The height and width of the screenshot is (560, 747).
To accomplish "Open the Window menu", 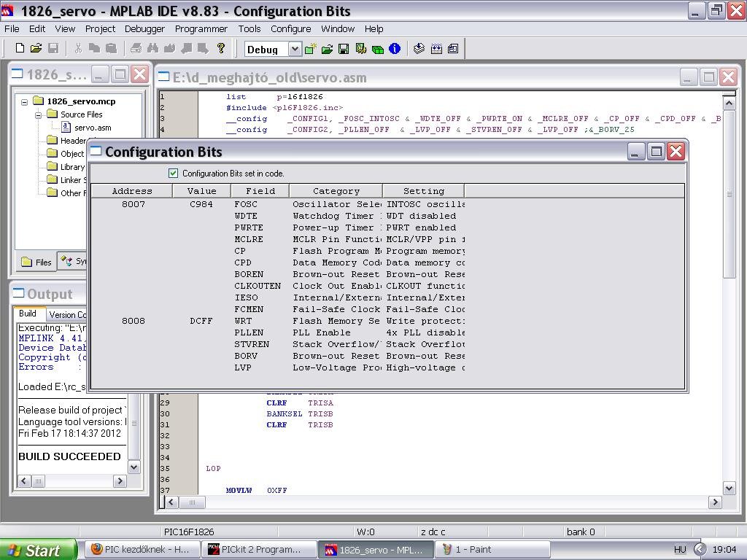I will point(338,28).
